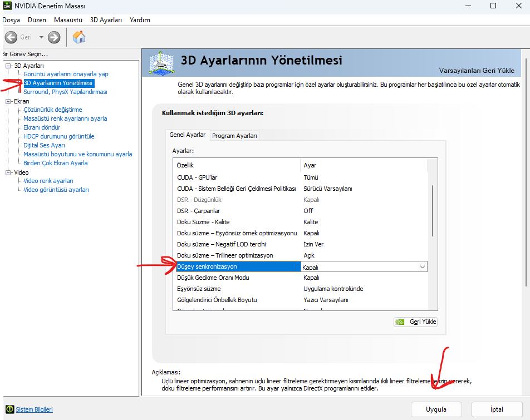This screenshot has height=420, width=530.
Task: Open the Sistem Bilgileri link
Action: (34, 409)
